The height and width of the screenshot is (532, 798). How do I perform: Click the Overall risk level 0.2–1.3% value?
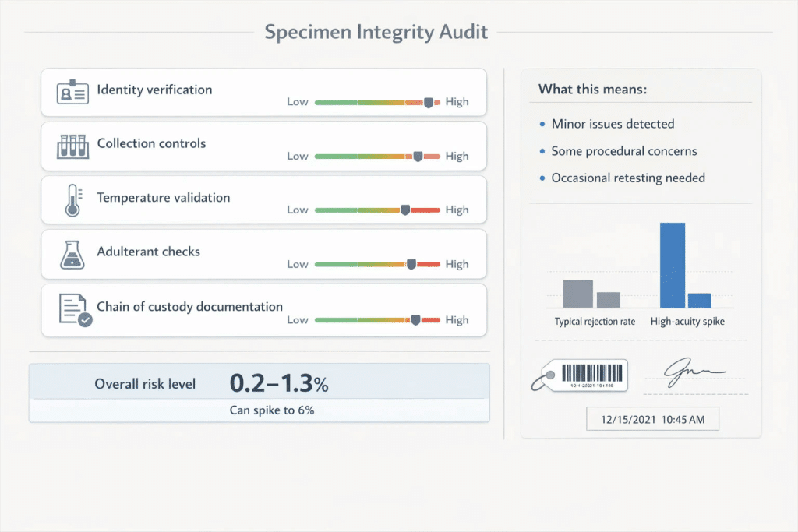279,383
